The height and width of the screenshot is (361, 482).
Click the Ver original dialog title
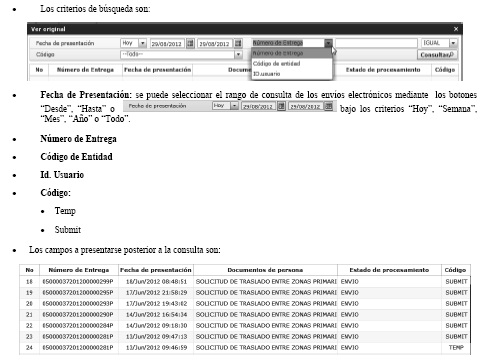coord(48,29)
